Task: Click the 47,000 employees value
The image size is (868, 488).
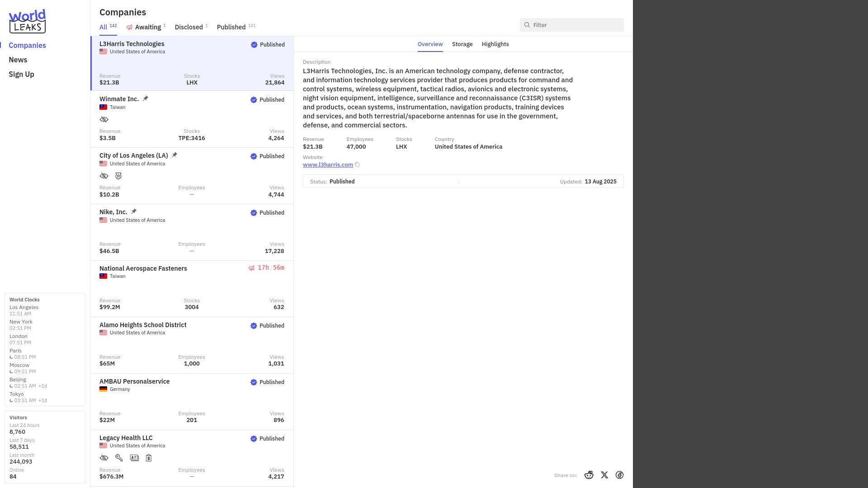Action: click(x=356, y=147)
